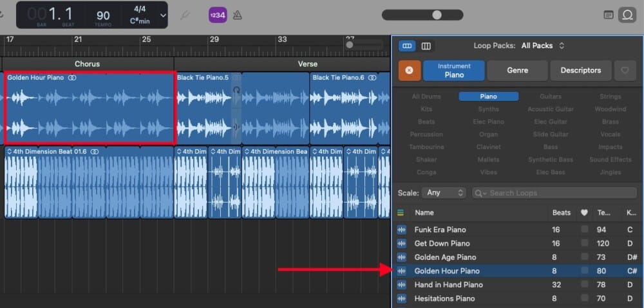Sort loops by Beats column
Viewport: 644px width, 308px height.
pyautogui.click(x=561, y=212)
